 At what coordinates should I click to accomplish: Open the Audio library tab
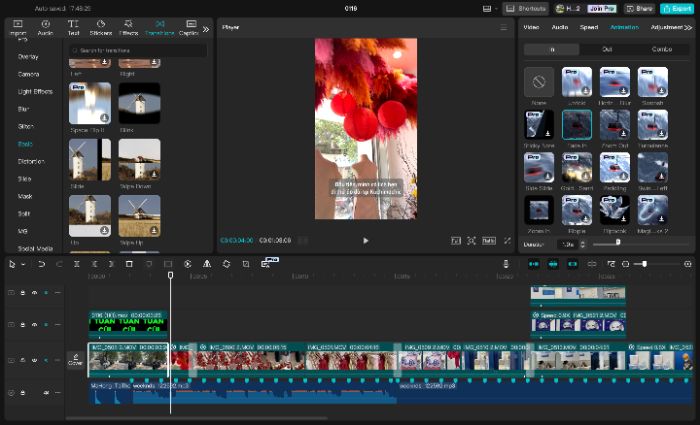point(46,27)
